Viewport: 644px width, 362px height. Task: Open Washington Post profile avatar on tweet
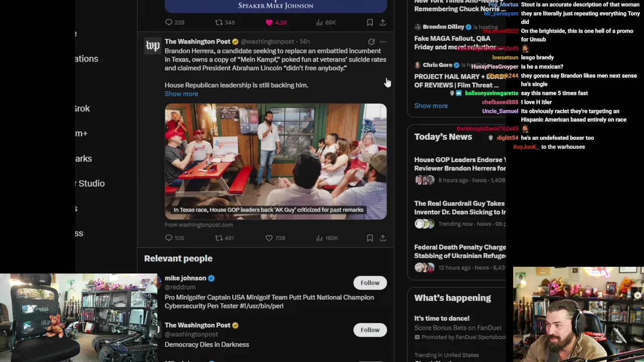pos(152,46)
